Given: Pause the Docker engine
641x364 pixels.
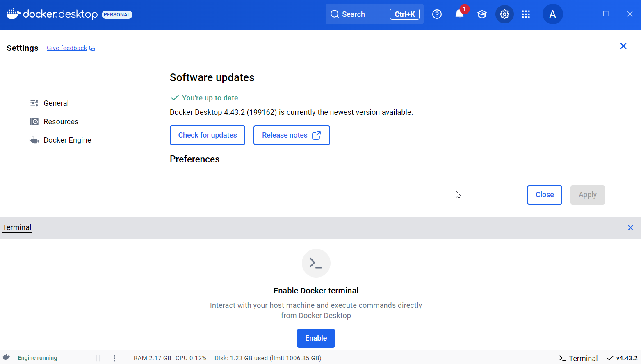Looking at the screenshot, I should (x=98, y=358).
